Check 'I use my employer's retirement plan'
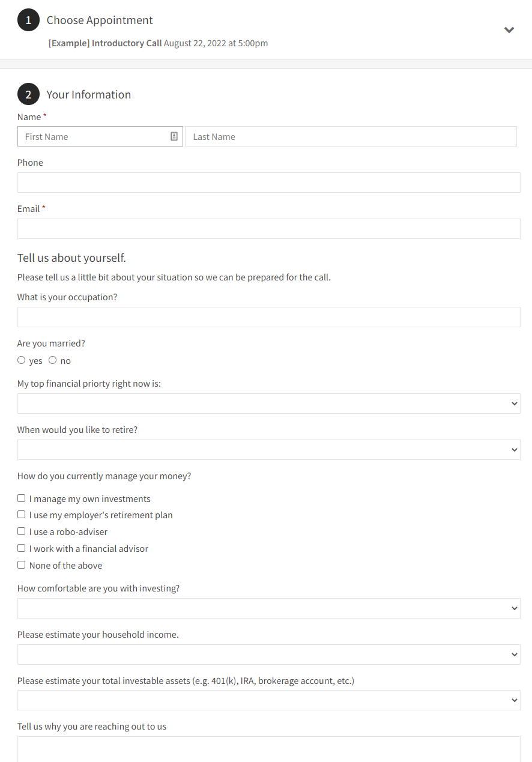 22,515
